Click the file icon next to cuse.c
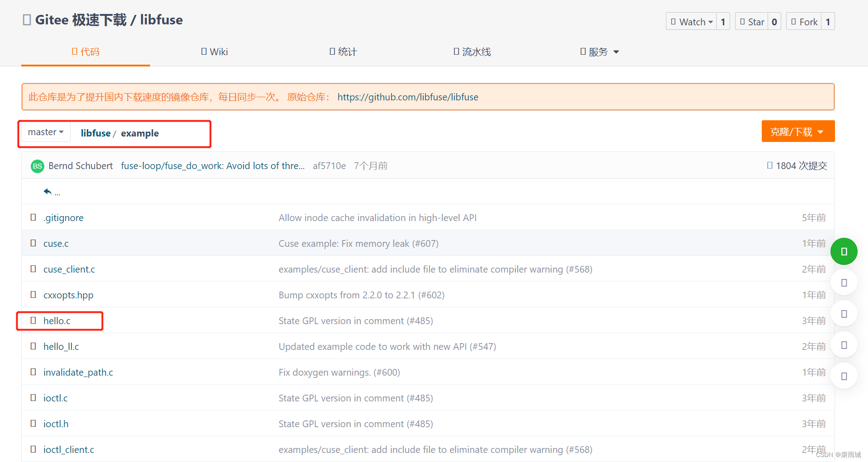 [x=33, y=243]
